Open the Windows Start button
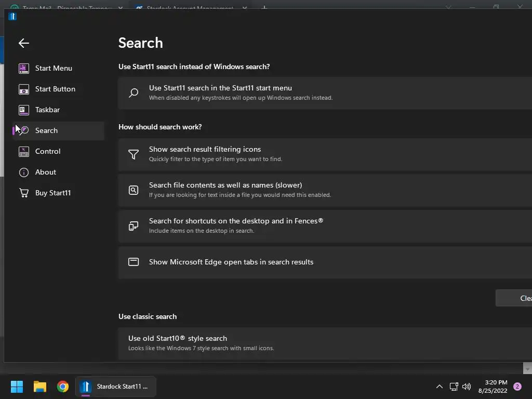 click(x=17, y=387)
